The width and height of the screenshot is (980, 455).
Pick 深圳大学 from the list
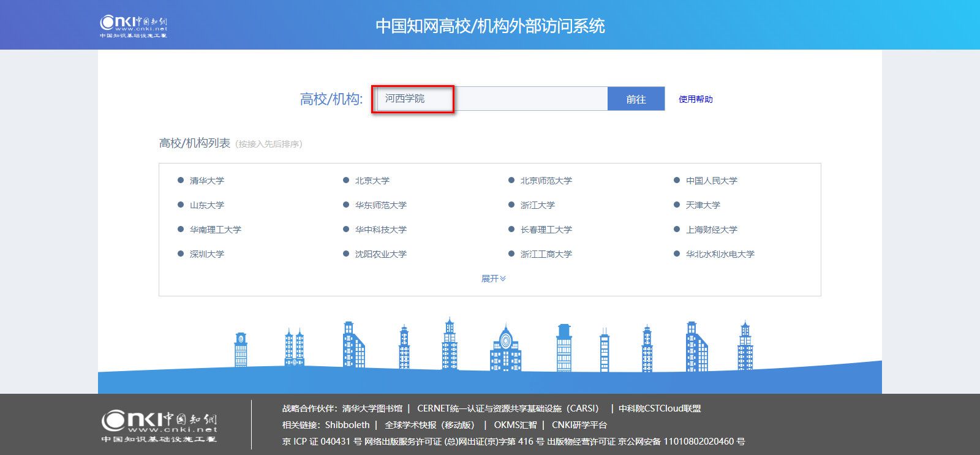click(207, 254)
